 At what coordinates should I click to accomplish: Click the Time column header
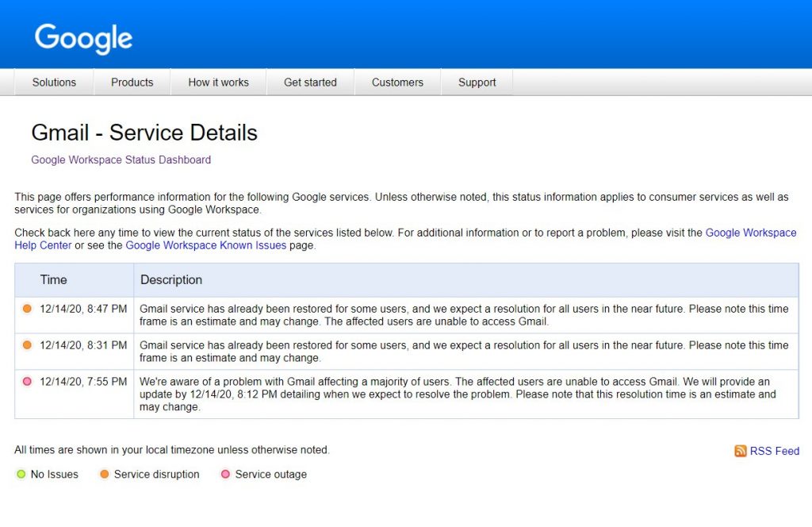54,280
